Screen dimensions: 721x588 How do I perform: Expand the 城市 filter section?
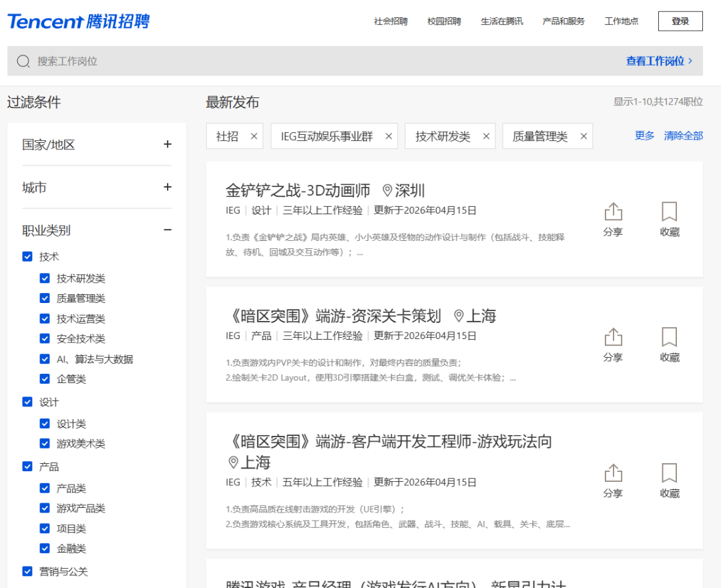[x=168, y=188]
